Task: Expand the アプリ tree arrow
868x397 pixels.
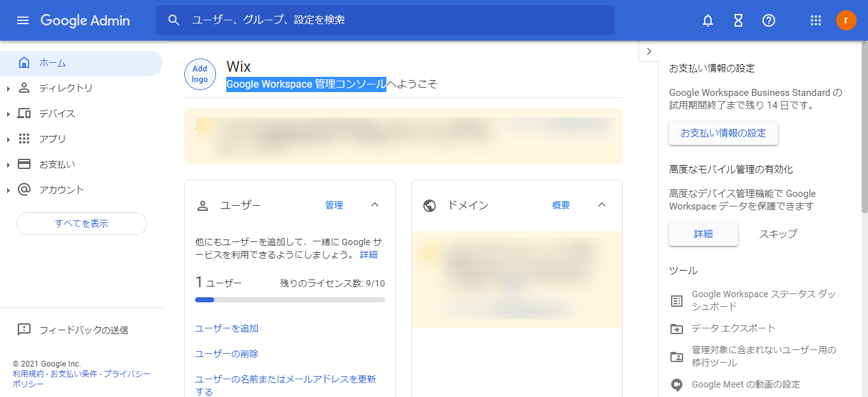Action: pos(8,139)
